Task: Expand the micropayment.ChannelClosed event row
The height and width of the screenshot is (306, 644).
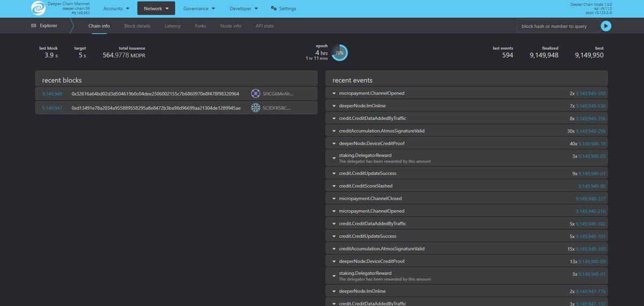Action: point(466,198)
